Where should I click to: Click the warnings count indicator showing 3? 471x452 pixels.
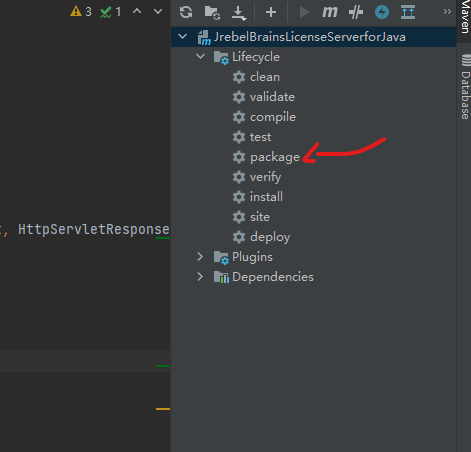click(x=81, y=12)
